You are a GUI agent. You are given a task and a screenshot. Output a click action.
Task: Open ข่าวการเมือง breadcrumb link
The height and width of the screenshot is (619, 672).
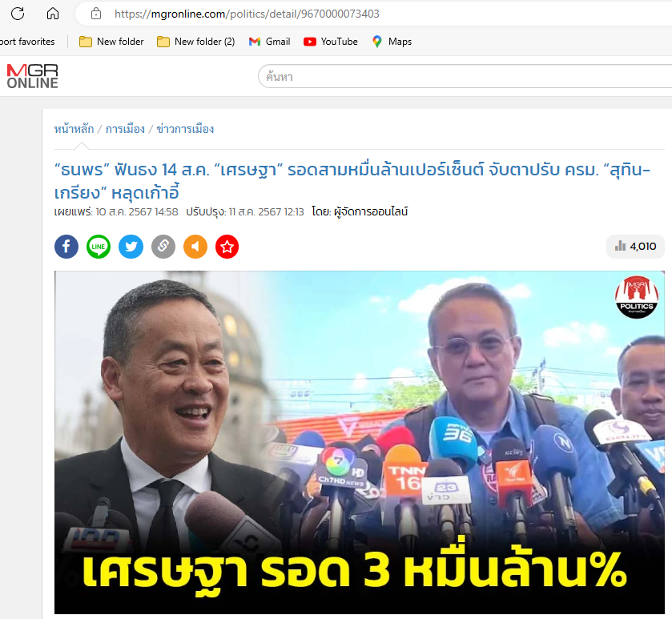point(185,129)
